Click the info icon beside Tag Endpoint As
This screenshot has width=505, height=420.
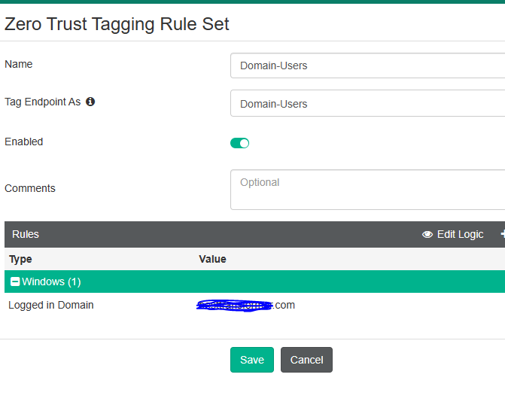pos(90,102)
